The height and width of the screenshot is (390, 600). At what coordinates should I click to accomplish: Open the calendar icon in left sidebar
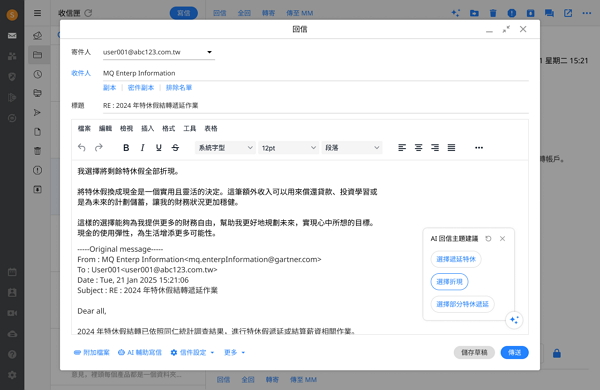[12, 272]
